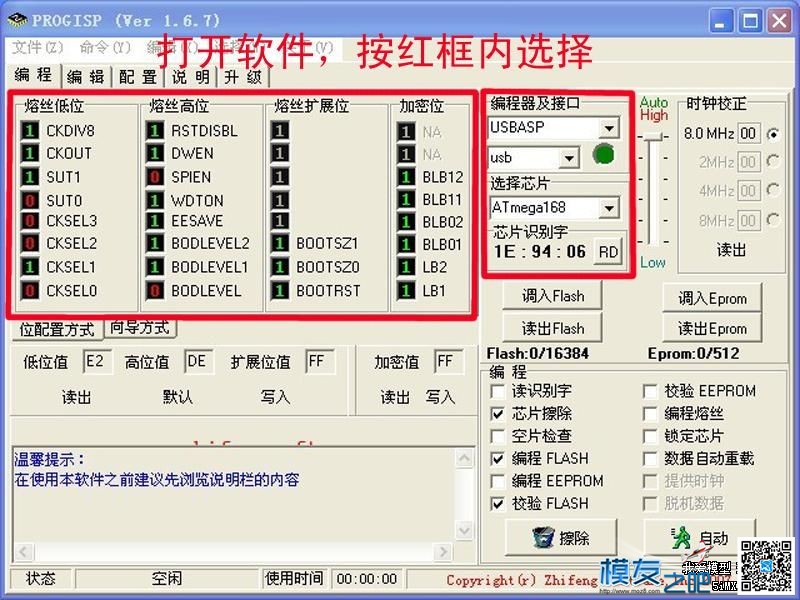Image resolution: width=800 pixels, height=600 pixels.
Task: Toggle the BOOTSZ1 fuse bit
Action: coord(280,243)
